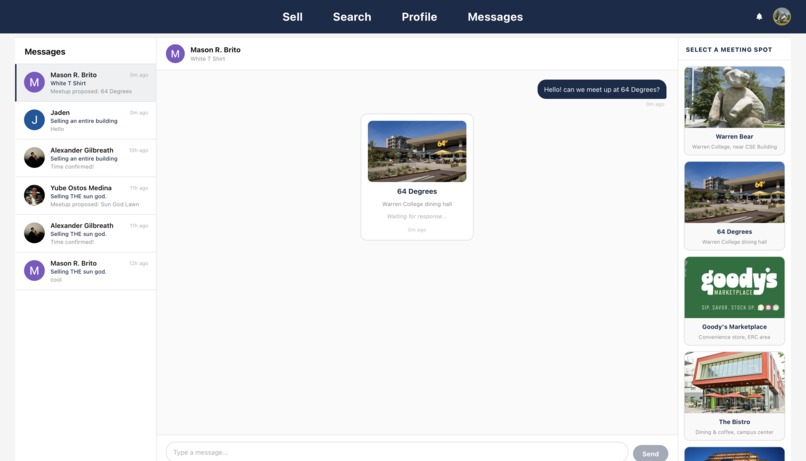Select The Bistro meeting spot
The image size is (806, 461).
(734, 395)
